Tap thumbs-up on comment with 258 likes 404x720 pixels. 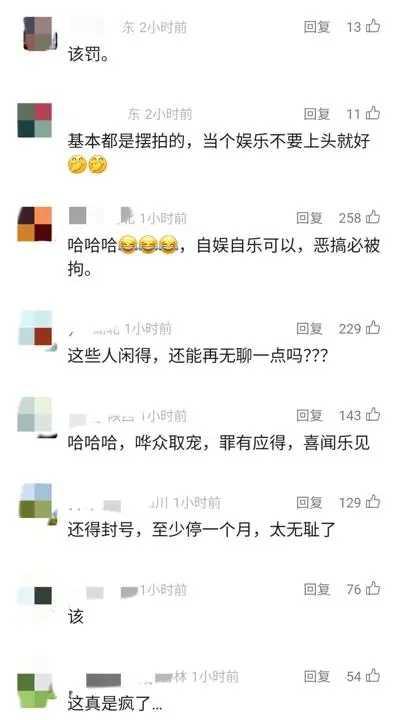(x=373, y=217)
